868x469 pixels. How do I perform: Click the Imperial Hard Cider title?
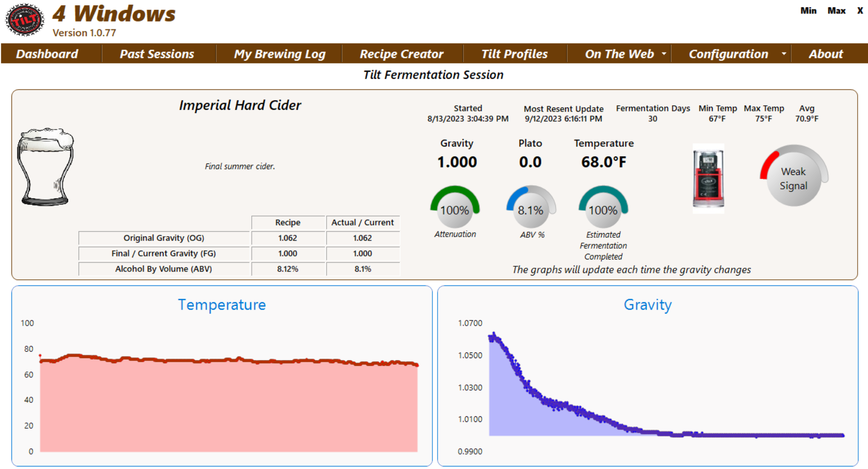(240, 105)
